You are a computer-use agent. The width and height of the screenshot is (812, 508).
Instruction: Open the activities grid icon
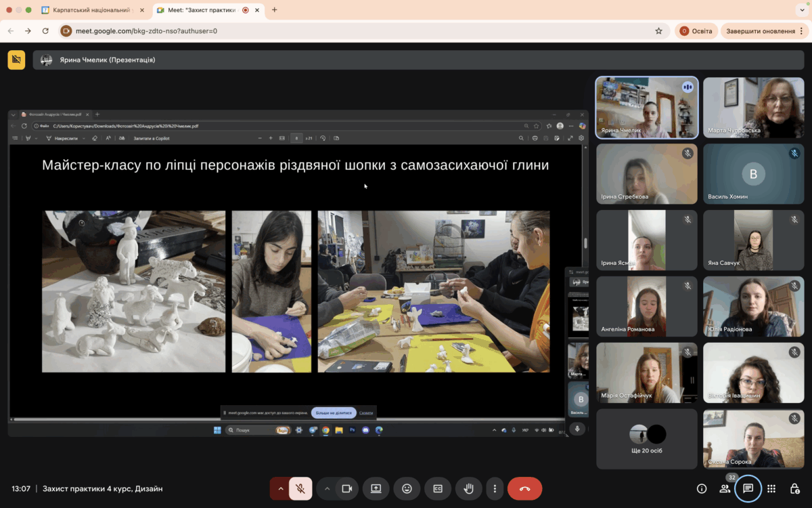click(771, 488)
